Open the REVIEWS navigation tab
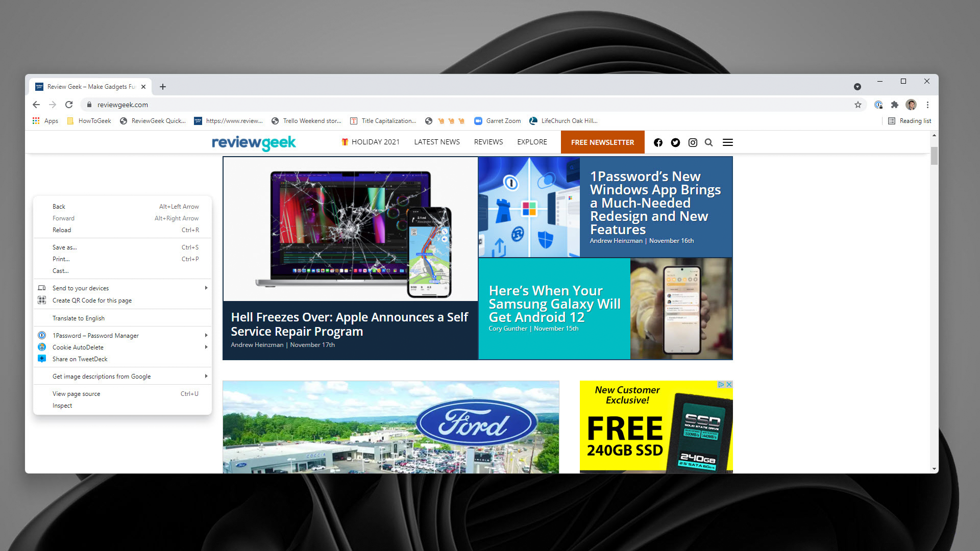980x551 pixels. (x=488, y=142)
